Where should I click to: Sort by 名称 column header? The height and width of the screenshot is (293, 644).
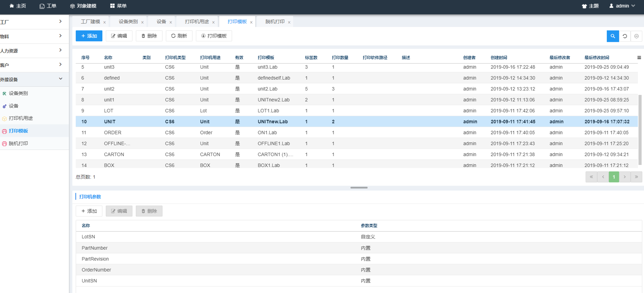[x=108, y=58]
